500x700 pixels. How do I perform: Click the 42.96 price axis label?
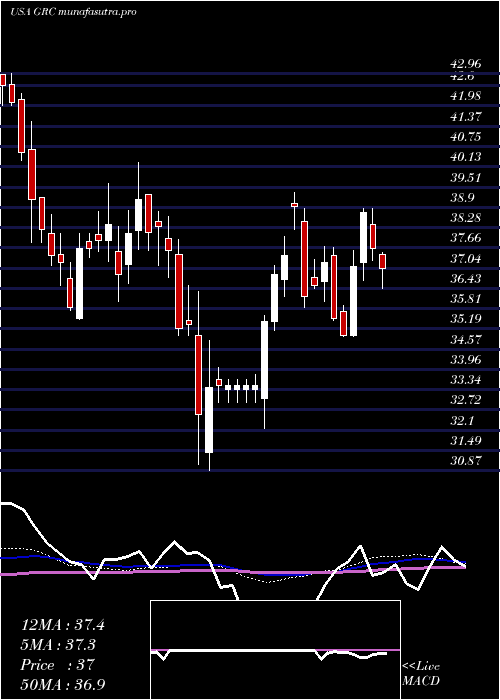pyautogui.click(x=466, y=64)
